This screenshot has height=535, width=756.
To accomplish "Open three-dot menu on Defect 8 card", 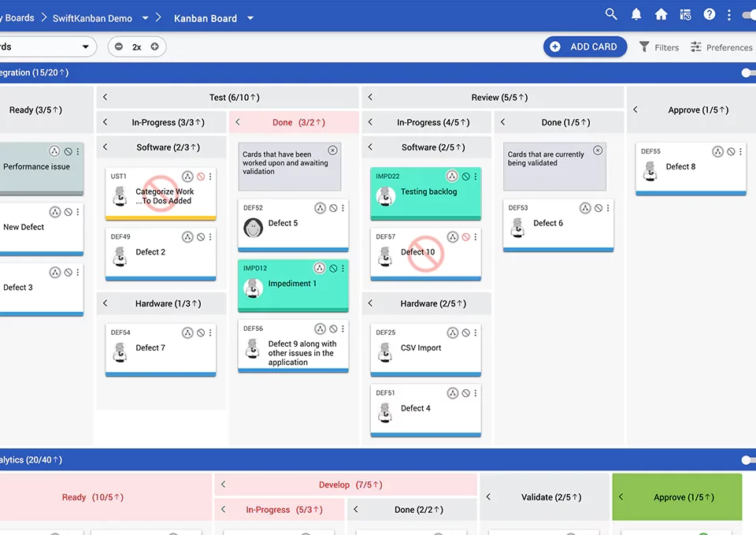I will point(741,151).
